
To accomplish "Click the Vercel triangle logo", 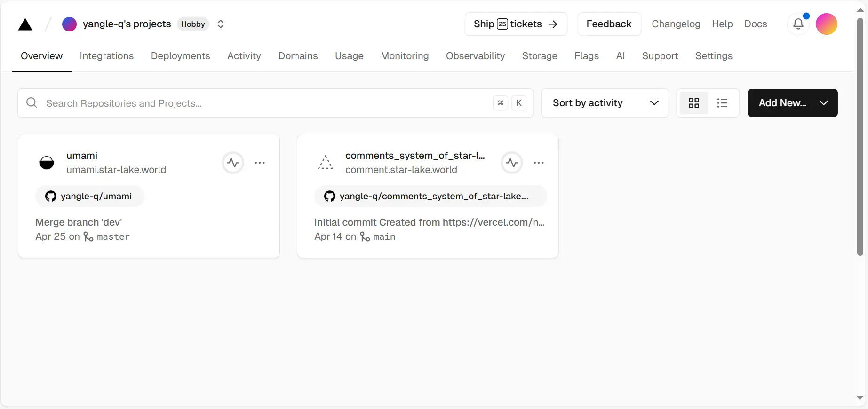I will tap(25, 24).
